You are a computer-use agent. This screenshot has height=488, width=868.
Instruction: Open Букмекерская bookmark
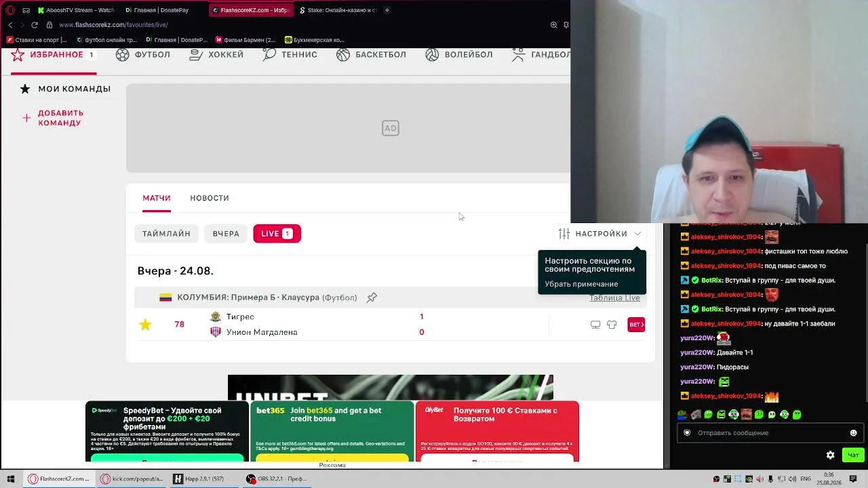pos(315,40)
